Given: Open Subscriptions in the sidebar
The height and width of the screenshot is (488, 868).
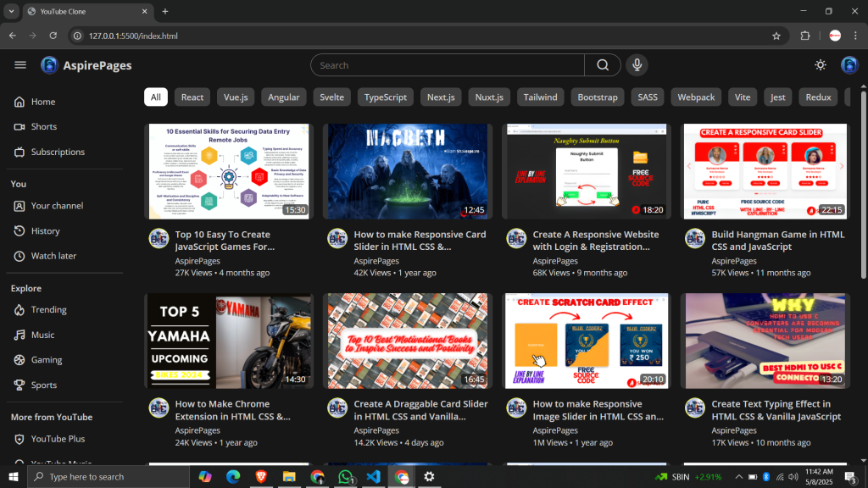Looking at the screenshot, I should (x=64, y=152).
